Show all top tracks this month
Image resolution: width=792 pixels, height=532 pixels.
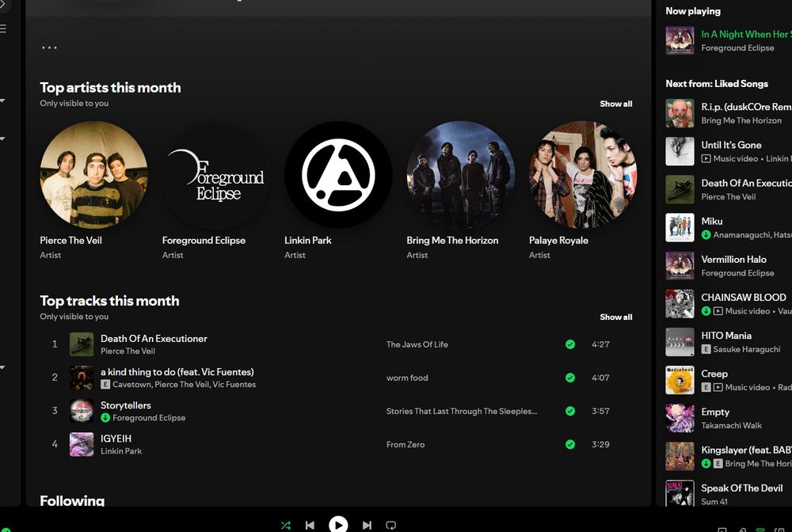(615, 317)
